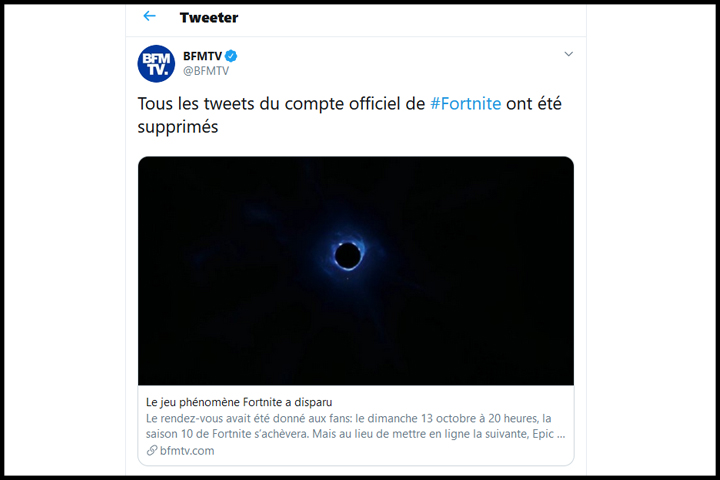
Task: Click the chain link icon before bfmtv.com
Action: (x=152, y=451)
